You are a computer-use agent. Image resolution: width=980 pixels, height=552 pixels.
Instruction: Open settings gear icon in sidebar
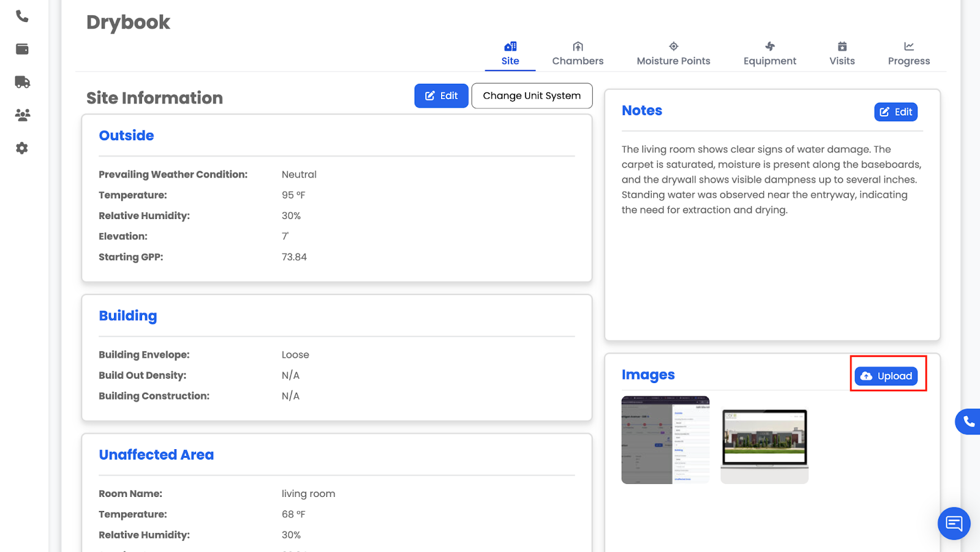tap(22, 148)
